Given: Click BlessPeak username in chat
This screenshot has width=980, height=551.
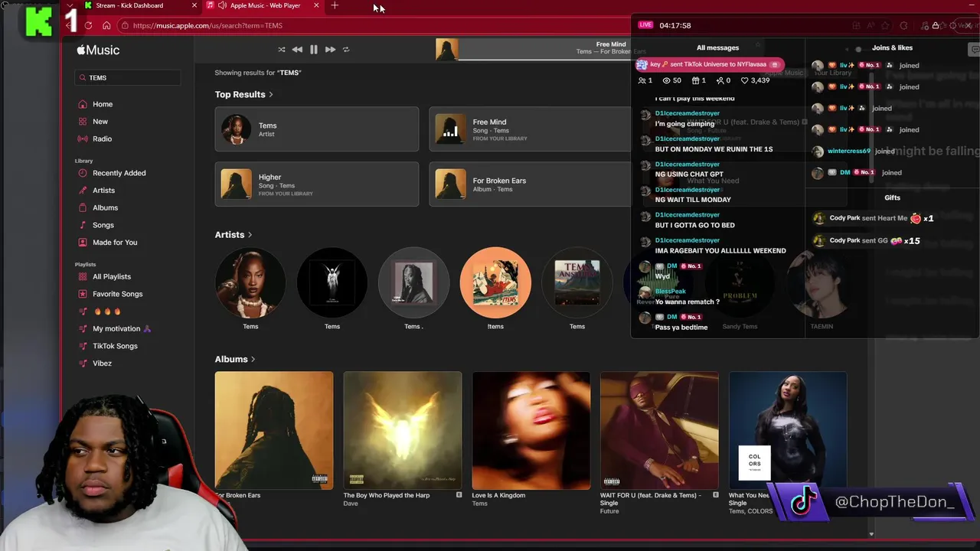Looking at the screenshot, I should (671, 292).
